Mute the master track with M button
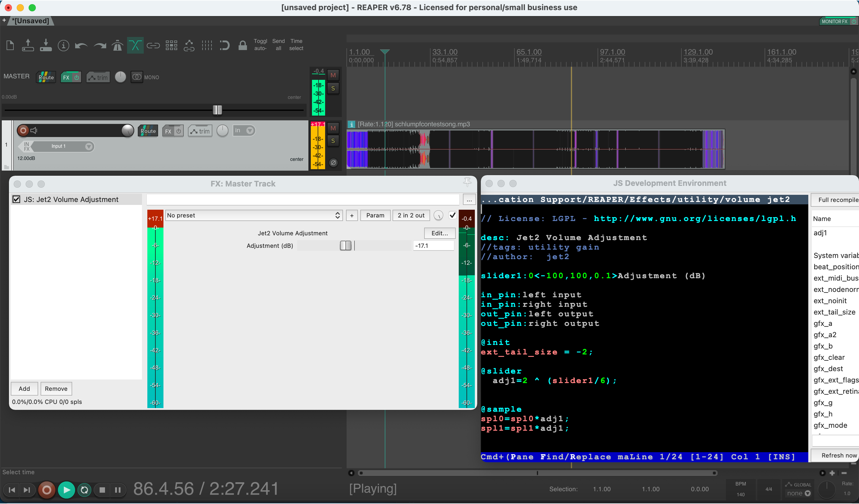The image size is (859, 504). coord(333,75)
